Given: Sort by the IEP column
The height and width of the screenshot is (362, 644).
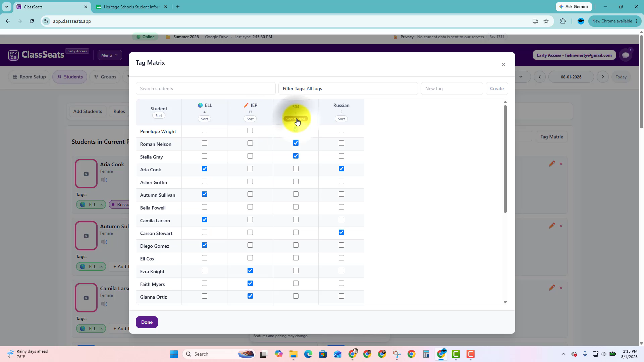Looking at the screenshot, I should pyautogui.click(x=250, y=119).
